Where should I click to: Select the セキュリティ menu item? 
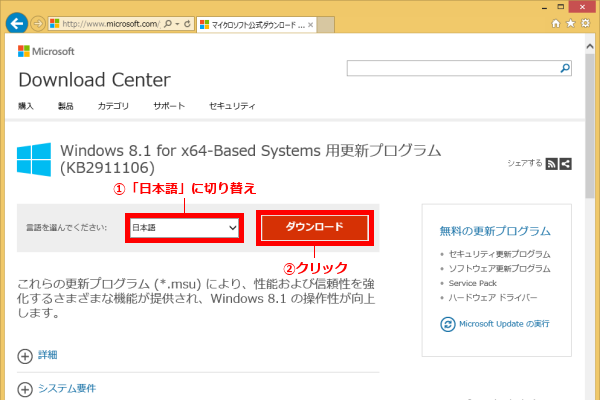232,106
